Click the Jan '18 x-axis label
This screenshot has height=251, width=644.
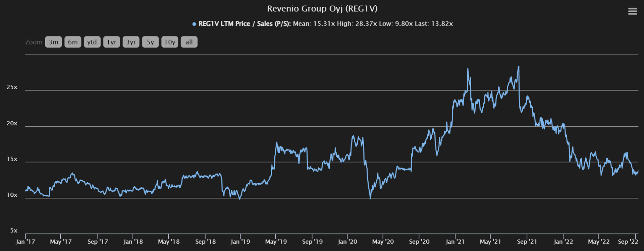pos(133,242)
